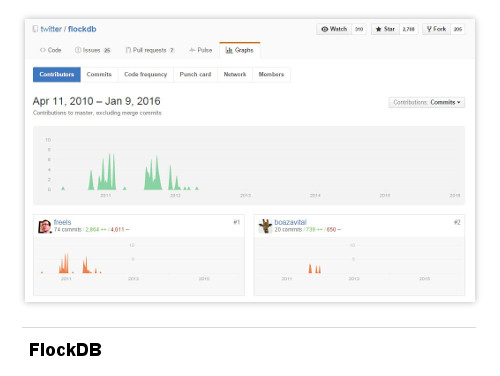Open the flockdb repository link

82,29
